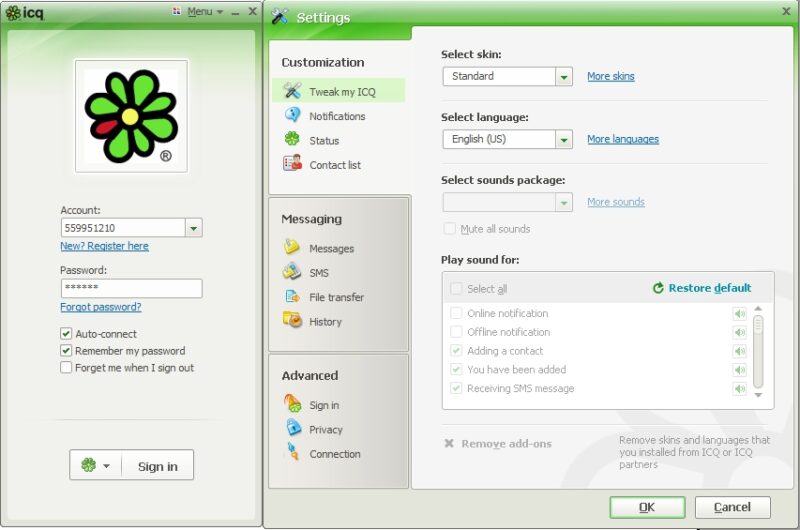Disable Remember my password checkbox
The image size is (800, 530).
tap(66, 351)
